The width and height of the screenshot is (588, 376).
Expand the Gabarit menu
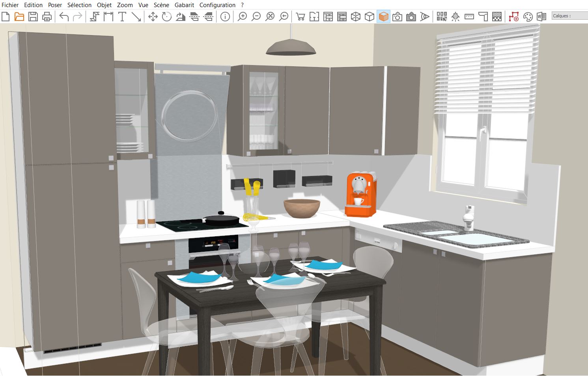[184, 5]
